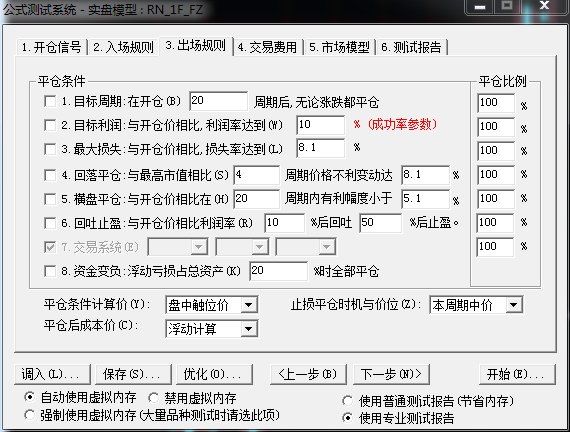Viewport: 570px width, 432px height.
Task: Click 平仓比例 field for 目标周期 row
Action: click(x=496, y=103)
